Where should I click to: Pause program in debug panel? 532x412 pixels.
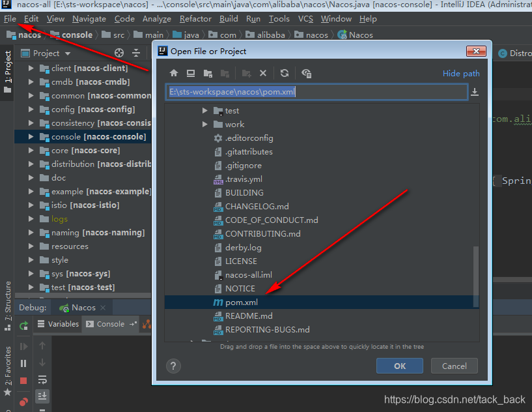click(x=23, y=363)
